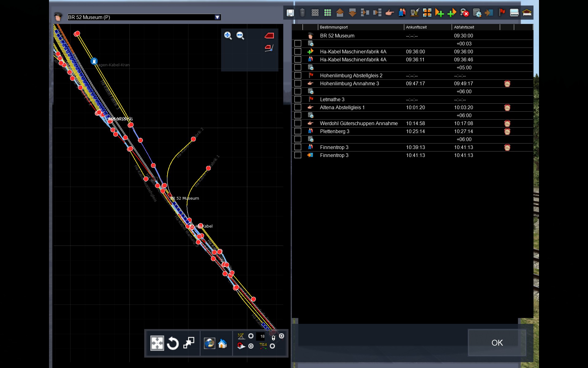
Task: Click the trash can delete icon
Action: coord(302,13)
